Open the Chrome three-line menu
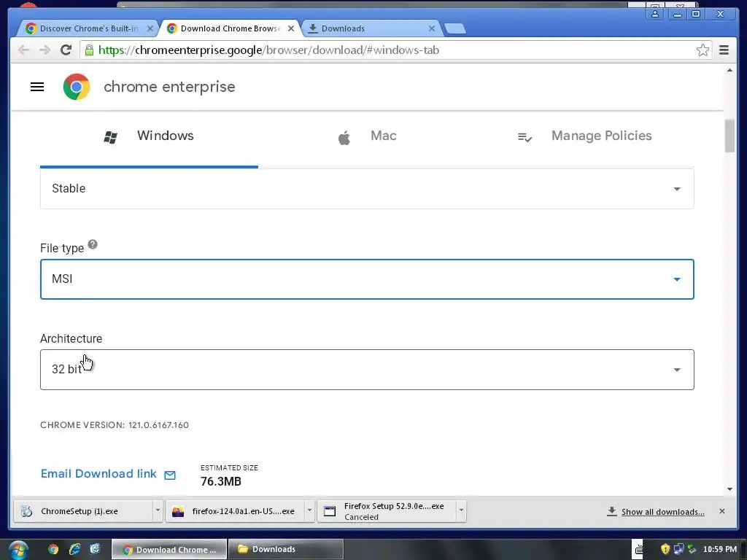This screenshot has height=560, width=747. coord(724,50)
